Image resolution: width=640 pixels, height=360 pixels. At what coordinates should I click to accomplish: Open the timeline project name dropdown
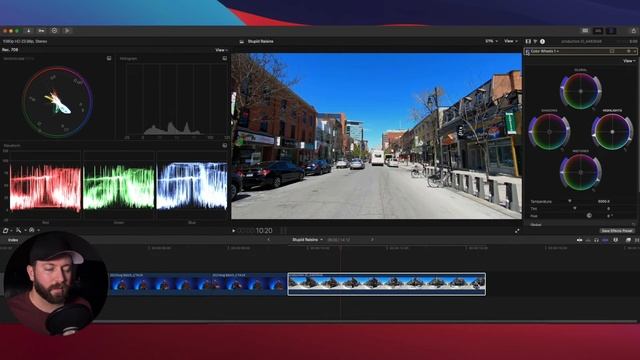[x=307, y=240]
